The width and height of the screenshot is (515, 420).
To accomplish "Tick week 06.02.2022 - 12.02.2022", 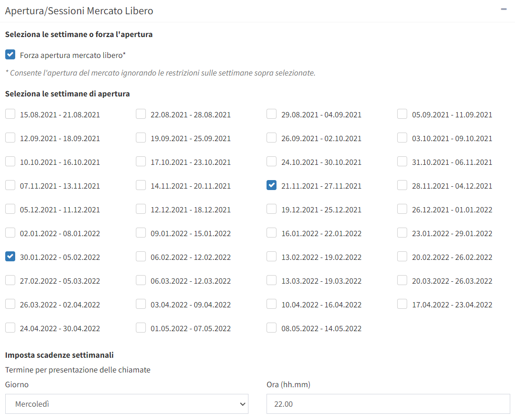I will point(141,257).
